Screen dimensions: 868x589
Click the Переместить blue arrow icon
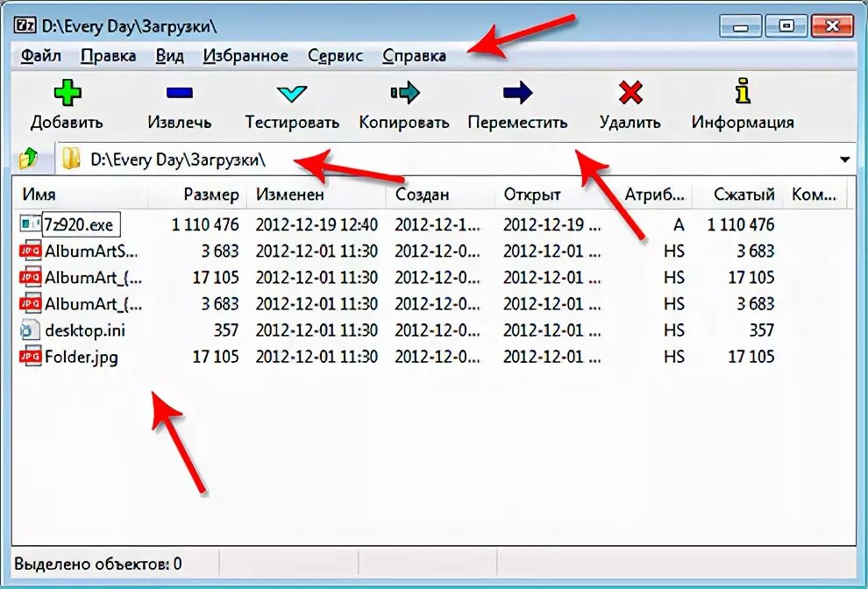(517, 92)
